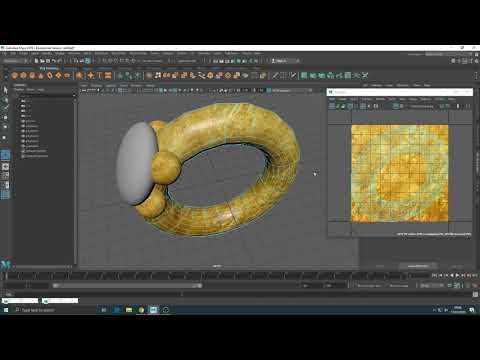Toggle snap to points
Image resolution: width=480 pixels, height=360 pixels.
[116, 61]
